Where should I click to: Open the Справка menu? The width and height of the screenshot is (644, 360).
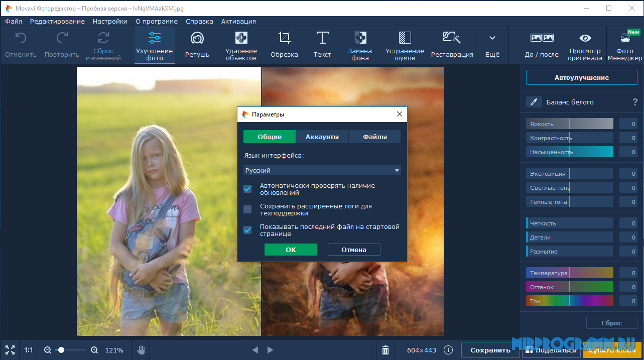[199, 21]
